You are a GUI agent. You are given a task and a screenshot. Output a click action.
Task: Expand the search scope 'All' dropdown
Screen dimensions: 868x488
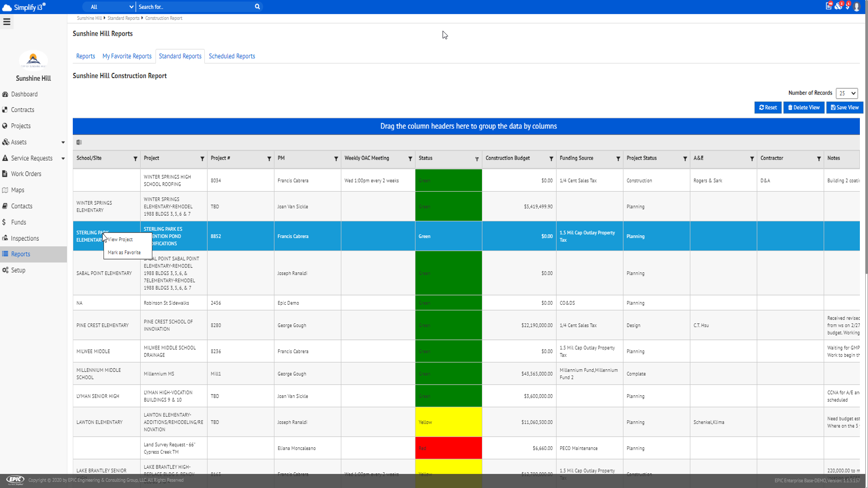tap(112, 7)
